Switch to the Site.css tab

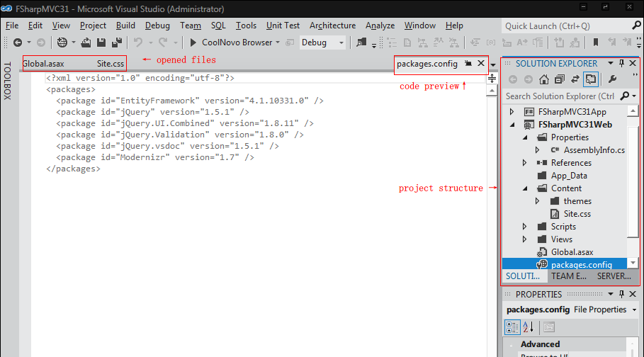click(x=110, y=64)
